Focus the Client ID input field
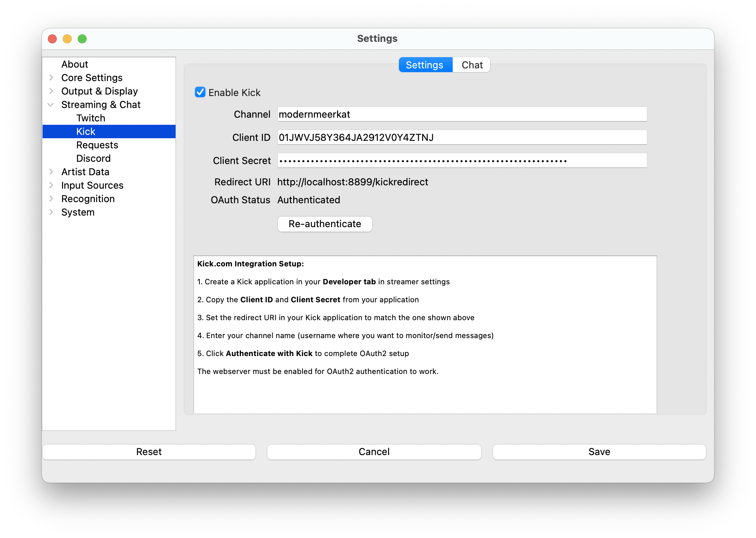The height and width of the screenshot is (538, 756). click(x=462, y=137)
